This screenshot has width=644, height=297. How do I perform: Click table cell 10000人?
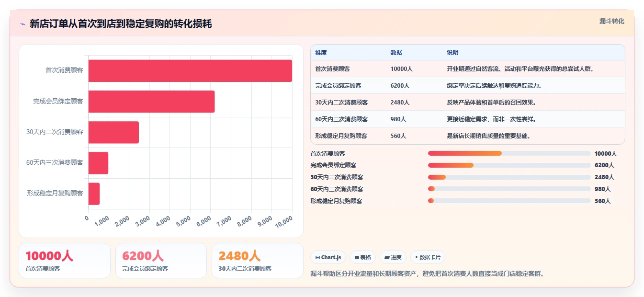[x=401, y=69]
